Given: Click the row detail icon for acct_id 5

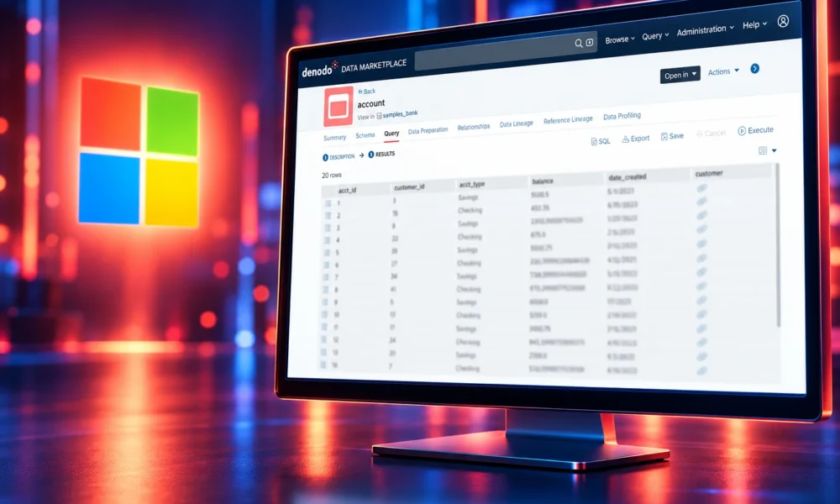Looking at the screenshot, I should (327, 253).
